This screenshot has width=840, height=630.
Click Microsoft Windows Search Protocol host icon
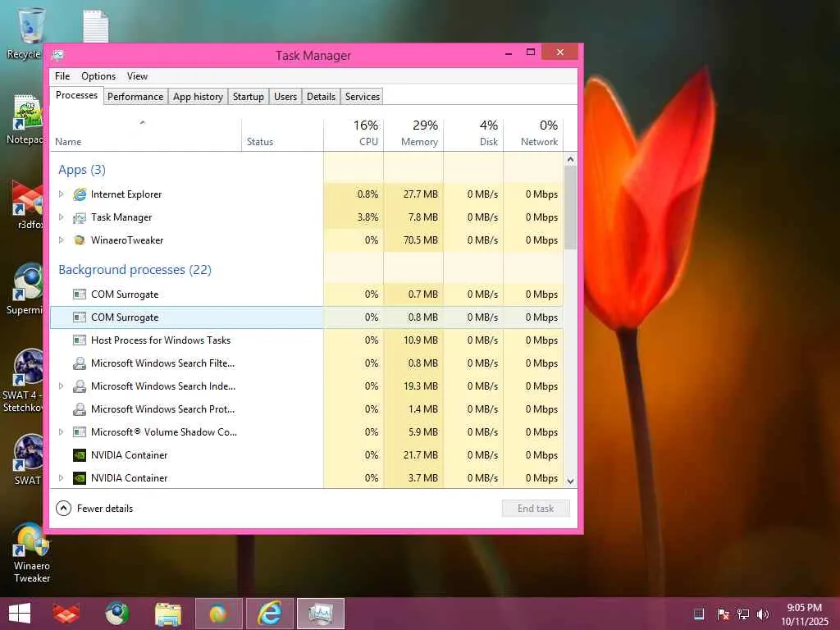click(80, 409)
